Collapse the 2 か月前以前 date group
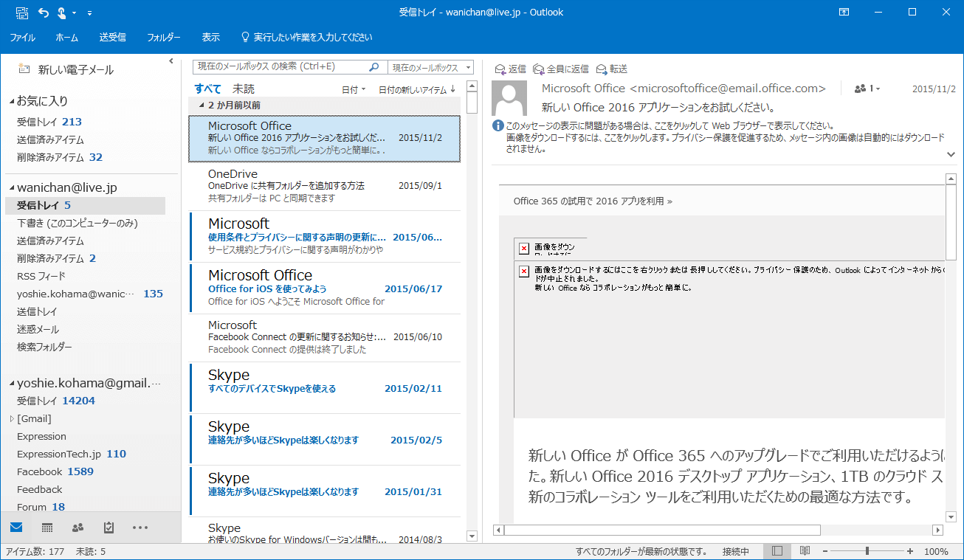The height and width of the screenshot is (560, 964). tap(202, 106)
